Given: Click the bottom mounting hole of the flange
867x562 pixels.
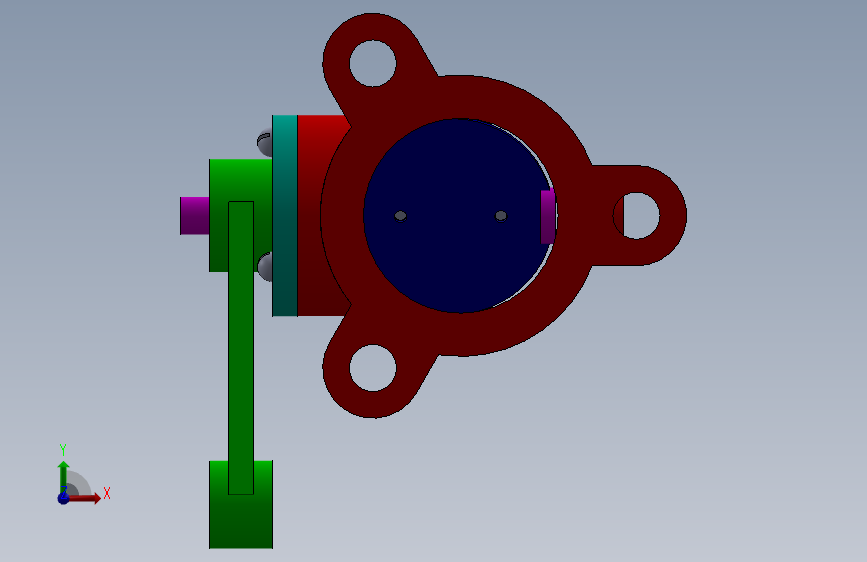Looking at the screenshot, I should tap(373, 368).
